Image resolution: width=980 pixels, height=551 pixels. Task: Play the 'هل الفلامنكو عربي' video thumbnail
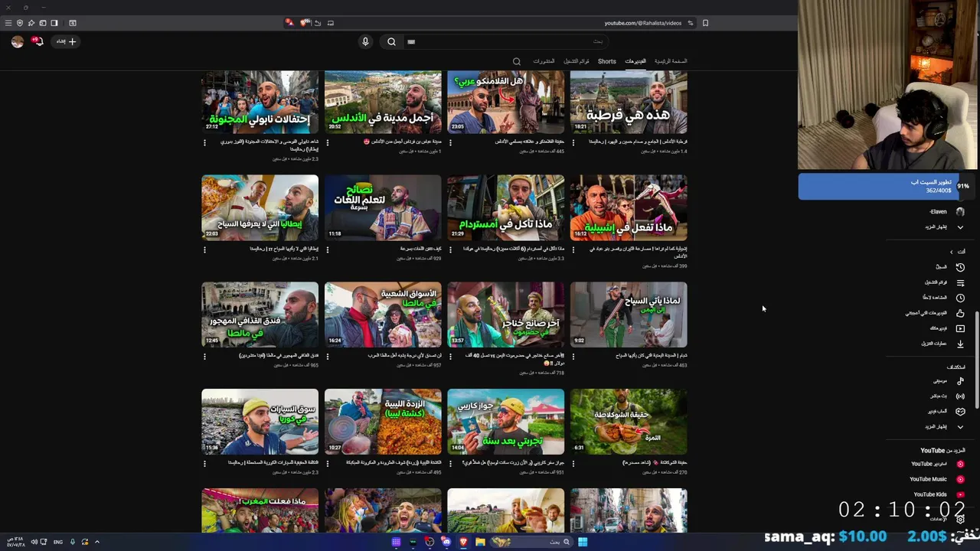coord(505,102)
